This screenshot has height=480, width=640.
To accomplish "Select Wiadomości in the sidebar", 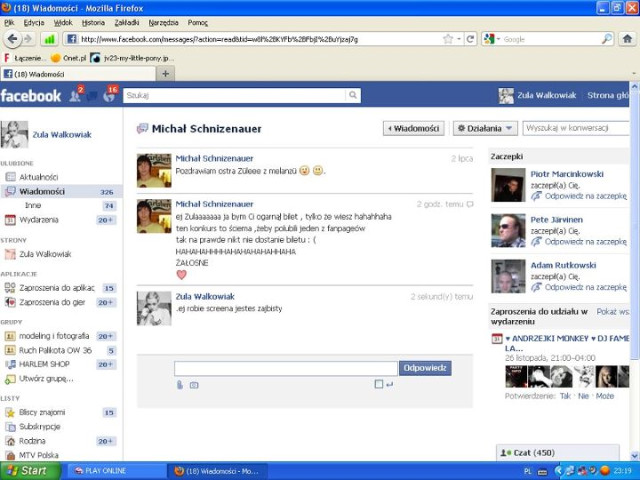I will [61, 191].
